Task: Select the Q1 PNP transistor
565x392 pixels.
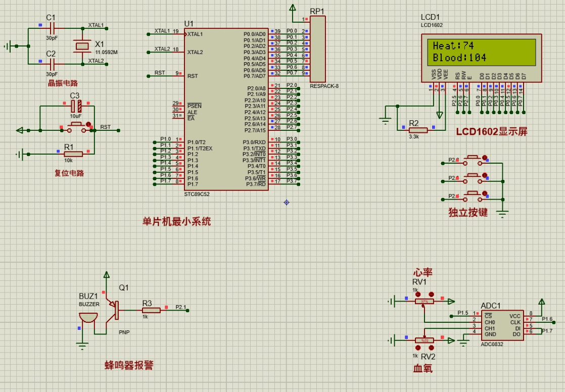Action: pos(115,310)
